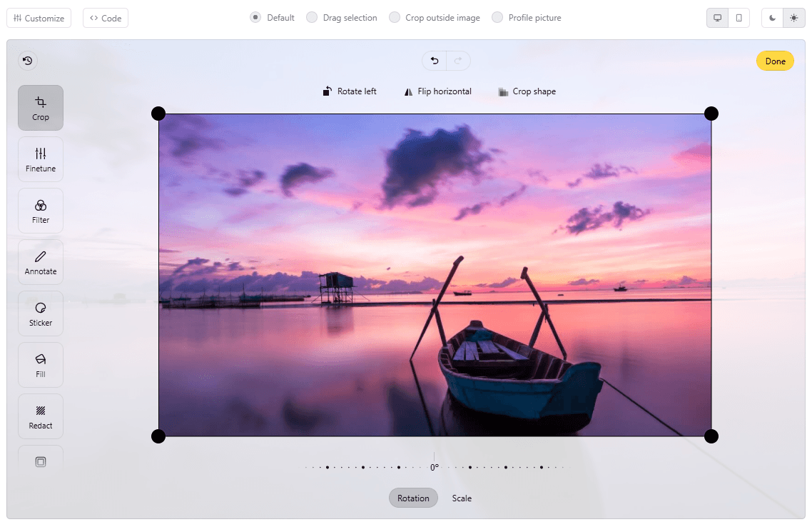This screenshot has width=812, height=522.
Task: Activate the Redact tool
Action: click(x=40, y=416)
